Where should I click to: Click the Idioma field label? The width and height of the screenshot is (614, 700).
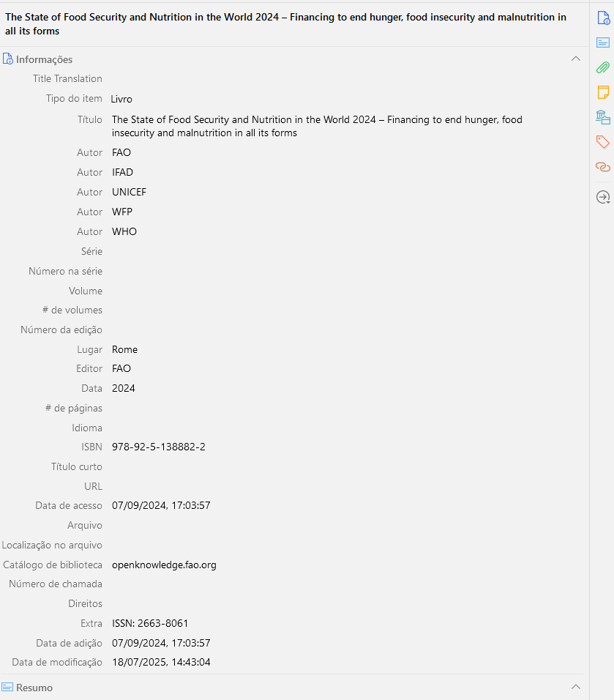[x=86, y=428]
